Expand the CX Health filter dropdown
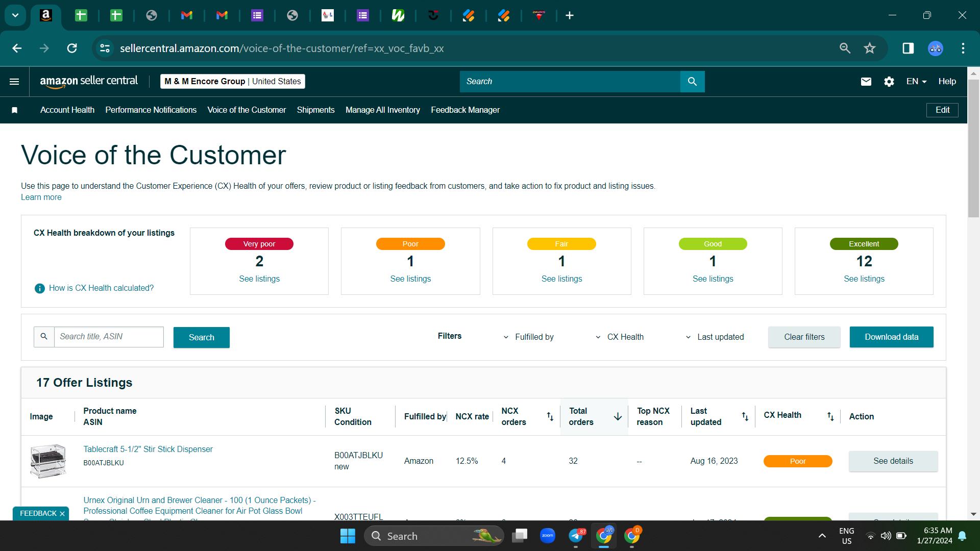Screen dimensions: 980x551 (620, 337)
